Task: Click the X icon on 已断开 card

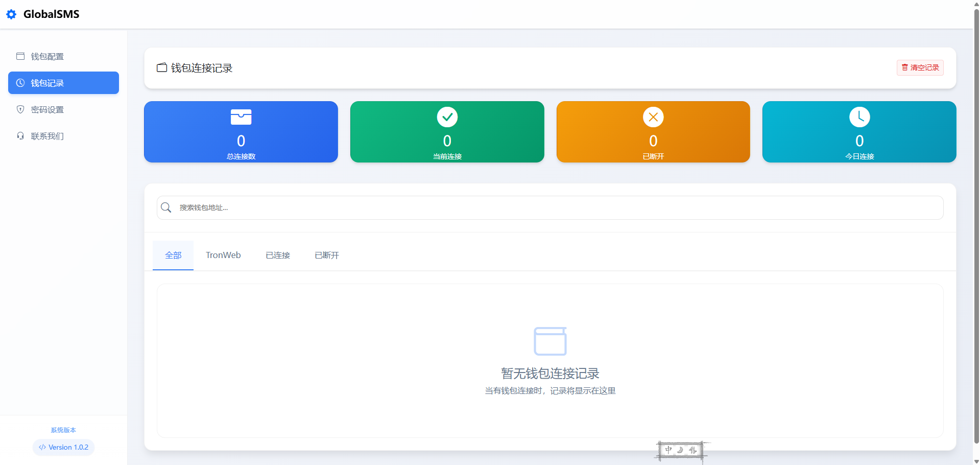Action: click(x=653, y=117)
